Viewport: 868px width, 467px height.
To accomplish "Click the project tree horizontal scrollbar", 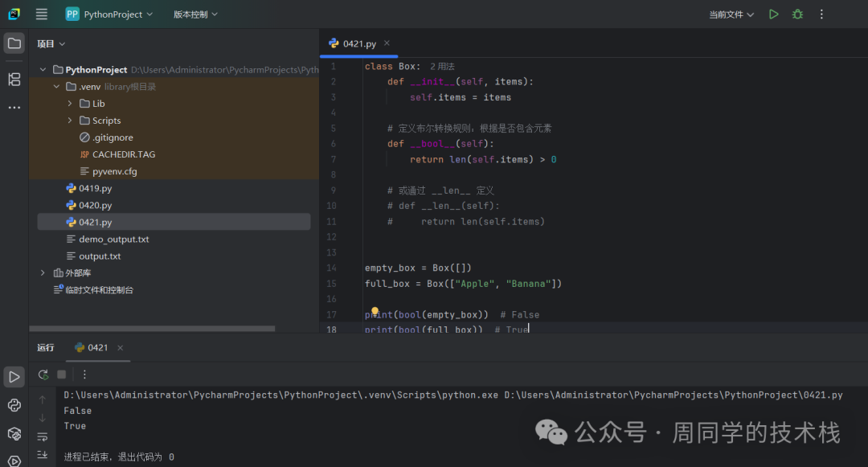I will pos(153,329).
